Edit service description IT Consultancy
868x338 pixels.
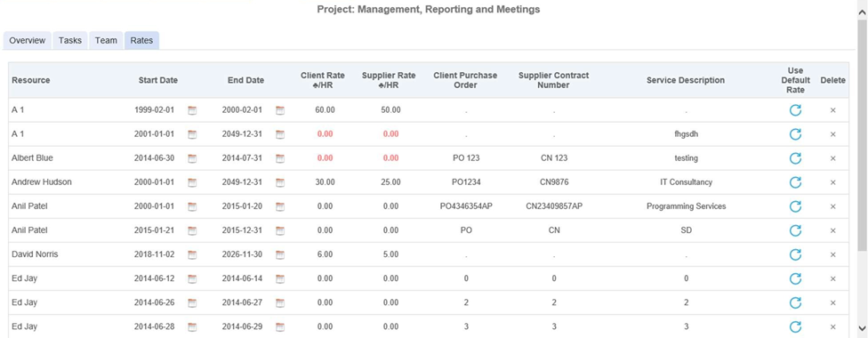click(x=686, y=182)
